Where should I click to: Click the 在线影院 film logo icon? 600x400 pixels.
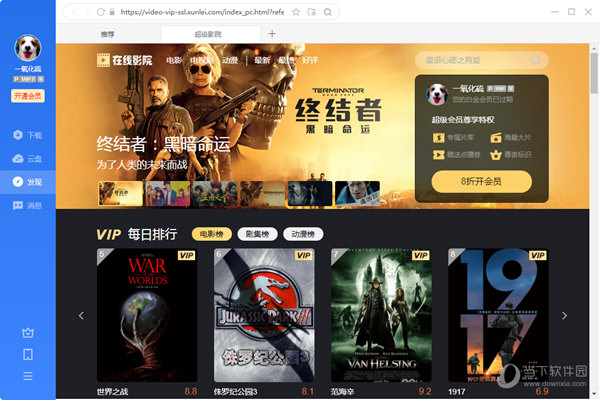click(x=103, y=60)
